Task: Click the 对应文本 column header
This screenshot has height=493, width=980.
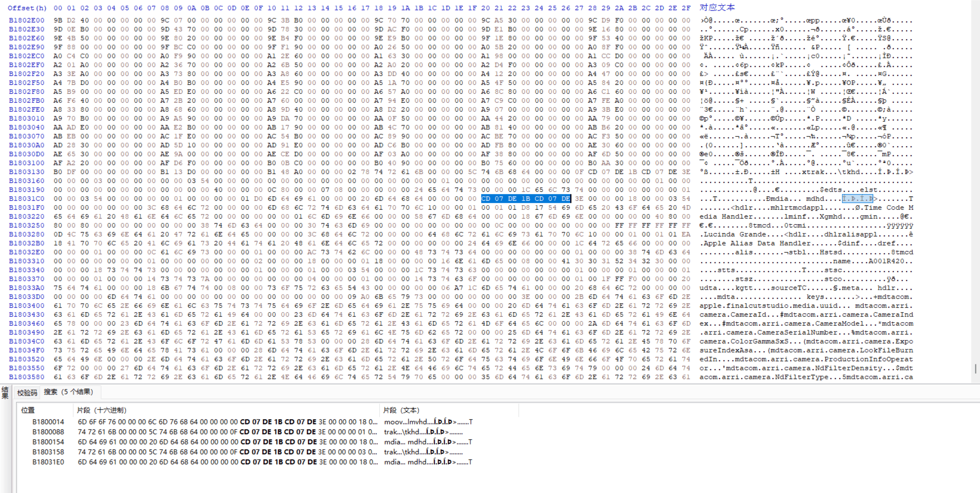Action: [717, 7]
